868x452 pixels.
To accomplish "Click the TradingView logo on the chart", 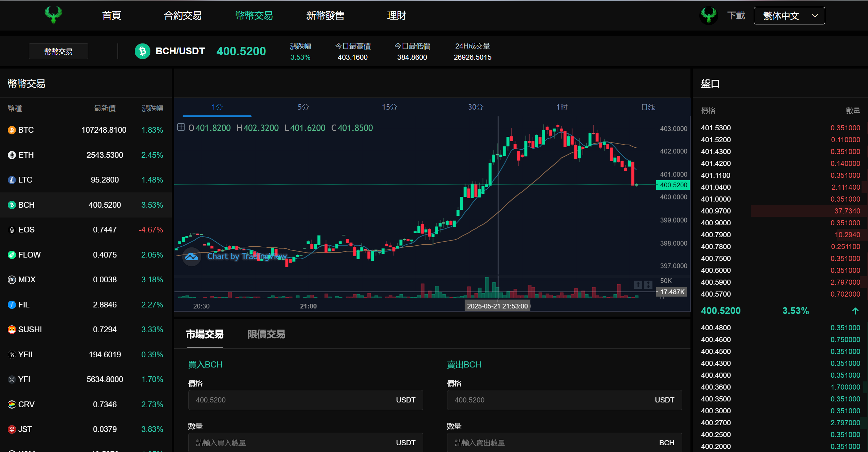I will [191, 257].
